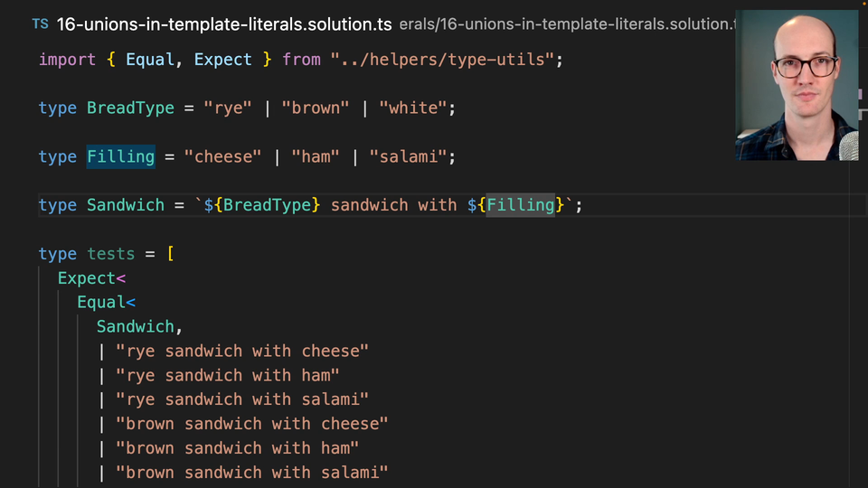The image size is (868, 488).
Task: Click the "brown sandwich with salami" string
Action: [x=252, y=473]
